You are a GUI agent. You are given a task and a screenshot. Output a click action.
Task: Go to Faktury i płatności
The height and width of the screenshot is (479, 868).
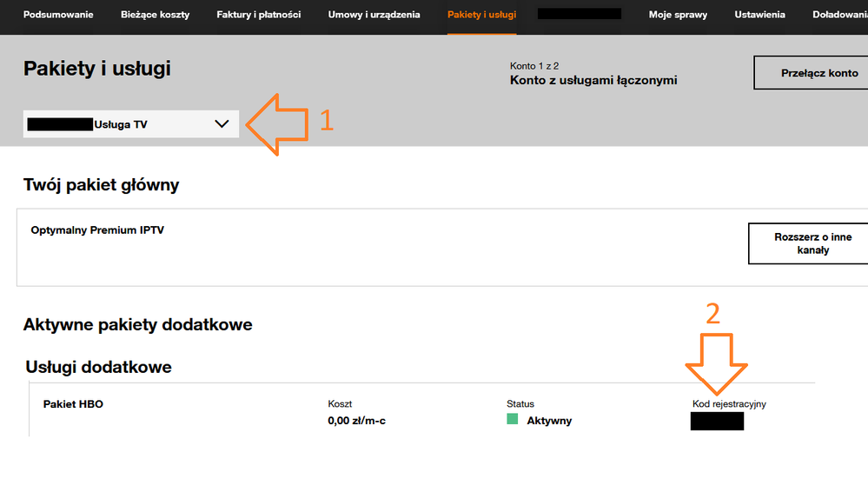click(x=258, y=15)
